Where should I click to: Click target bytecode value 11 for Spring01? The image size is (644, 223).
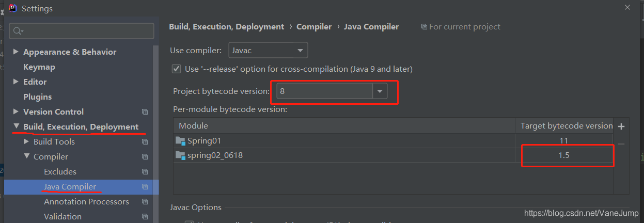coord(563,141)
